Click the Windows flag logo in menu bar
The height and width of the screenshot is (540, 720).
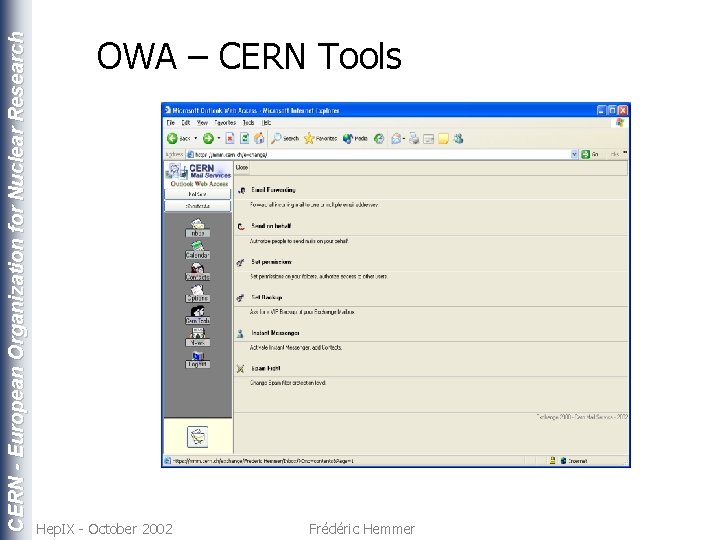pos(620,123)
